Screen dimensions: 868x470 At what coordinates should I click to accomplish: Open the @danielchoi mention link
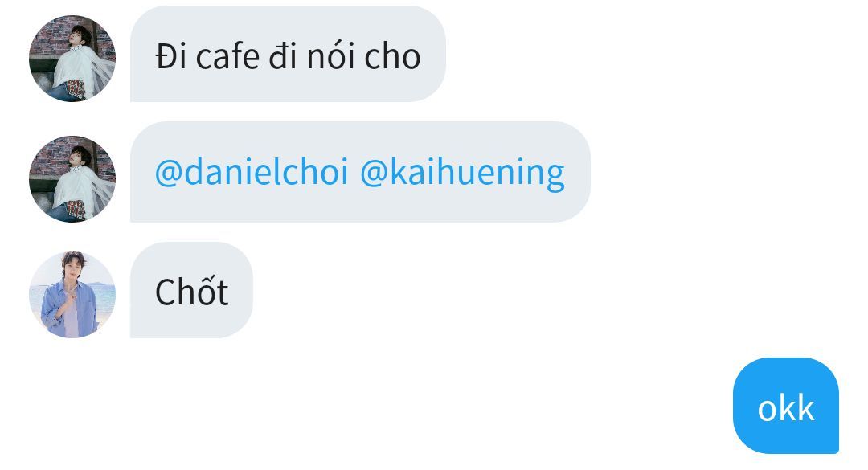[252, 172]
